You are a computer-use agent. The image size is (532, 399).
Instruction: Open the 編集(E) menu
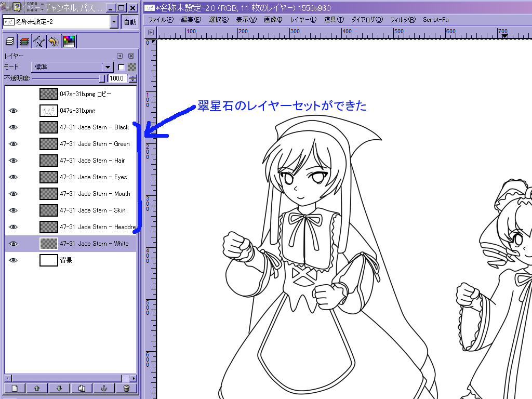(191, 20)
